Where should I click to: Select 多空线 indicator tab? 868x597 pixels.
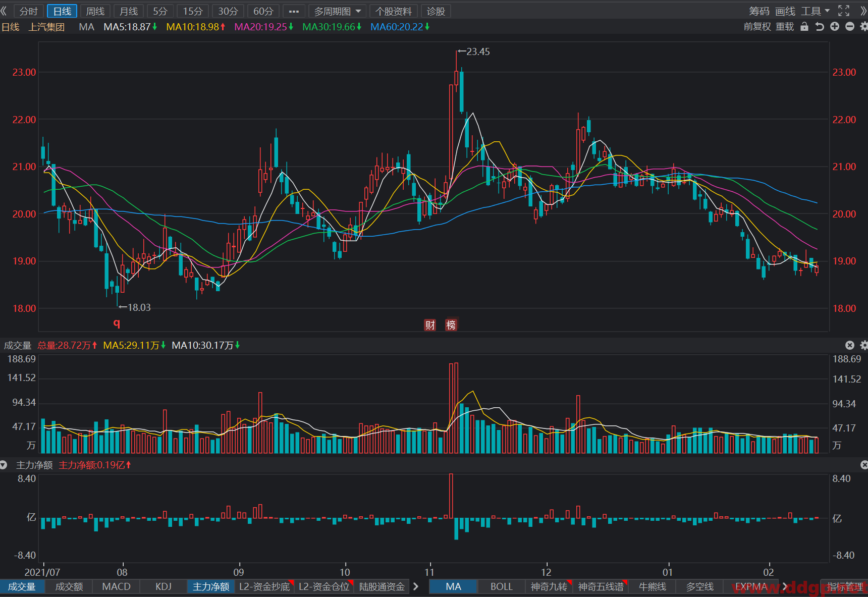[x=700, y=586]
